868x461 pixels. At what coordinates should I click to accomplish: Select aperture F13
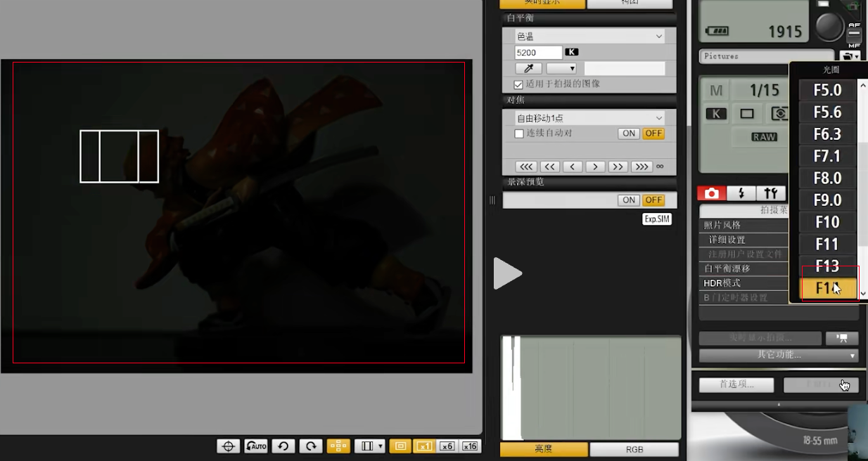point(827,266)
